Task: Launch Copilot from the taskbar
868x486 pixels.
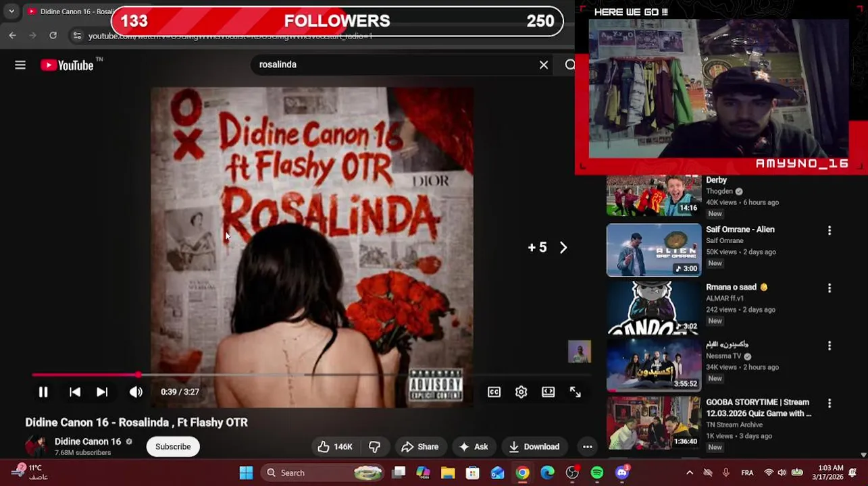Action: coord(424,473)
